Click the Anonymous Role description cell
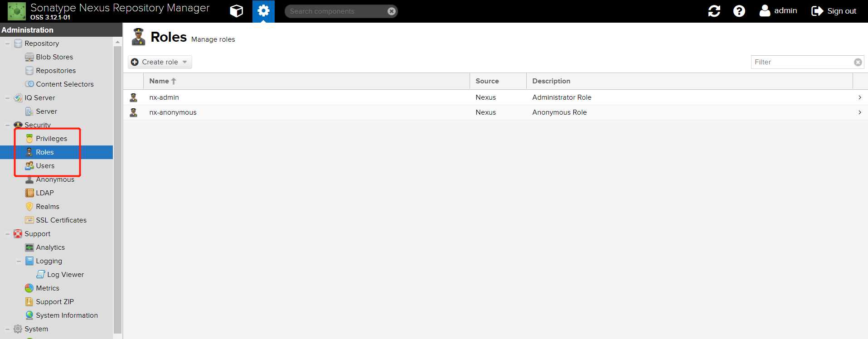The width and height of the screenshot is (868, 339). (x=559, y=112)
